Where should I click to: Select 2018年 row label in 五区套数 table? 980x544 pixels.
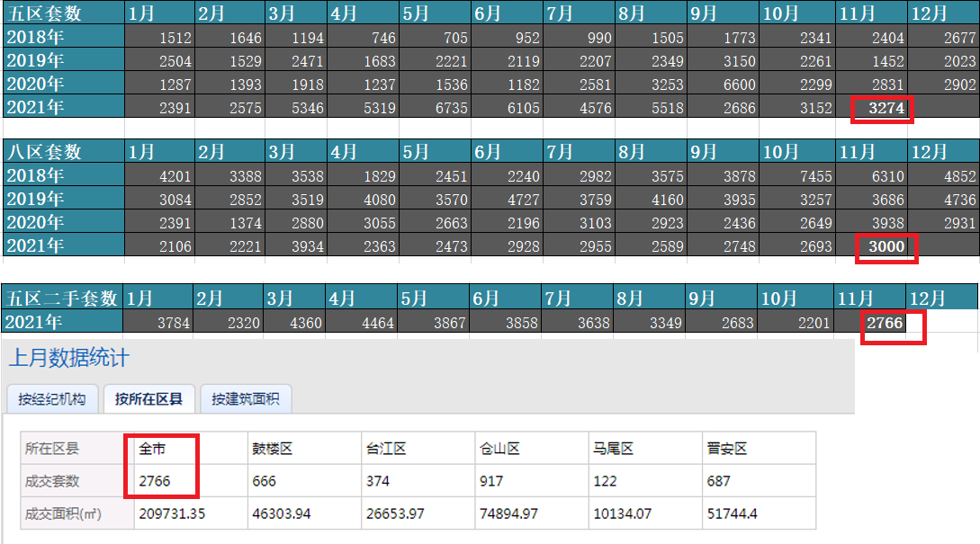coord(64,36)
